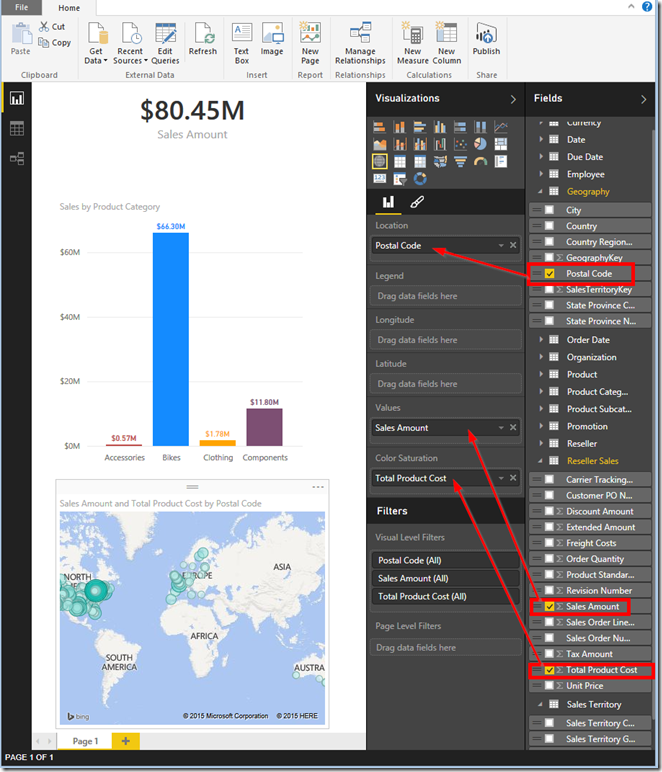Uncheck the Total Product Cost checkbox
The width and height of the screenshot is (662, 772).
tap(549, 670)
